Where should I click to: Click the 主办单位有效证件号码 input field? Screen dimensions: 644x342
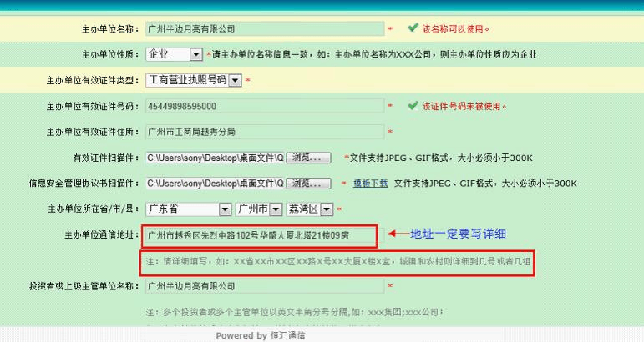263,106
